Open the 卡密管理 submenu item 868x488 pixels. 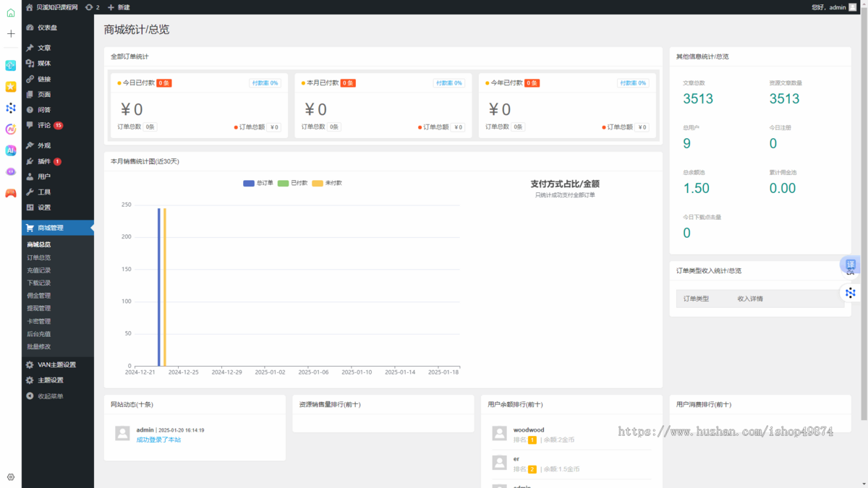pos(39,321)
